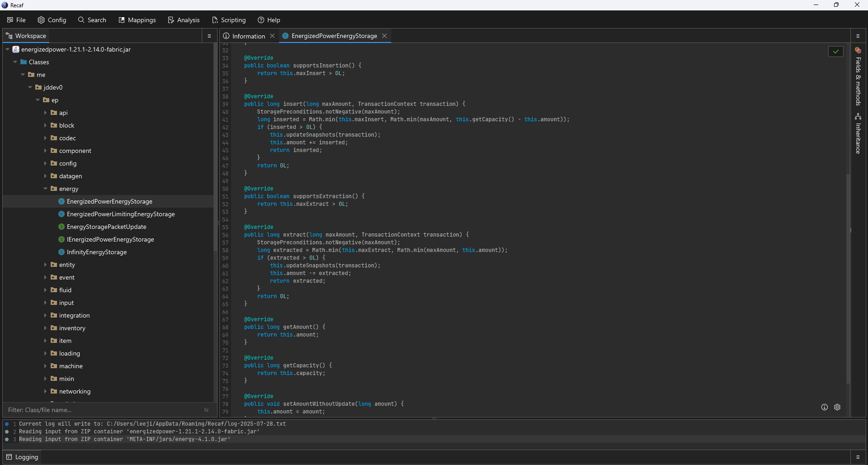Open the Fields & methods side panel
868x465 pixels.
point(858,76)
